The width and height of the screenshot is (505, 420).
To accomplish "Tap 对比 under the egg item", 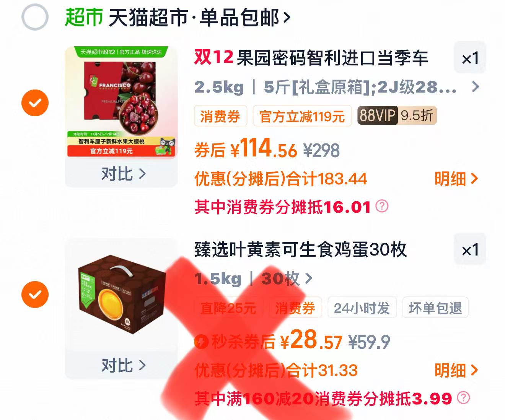I will click(123, 365).
